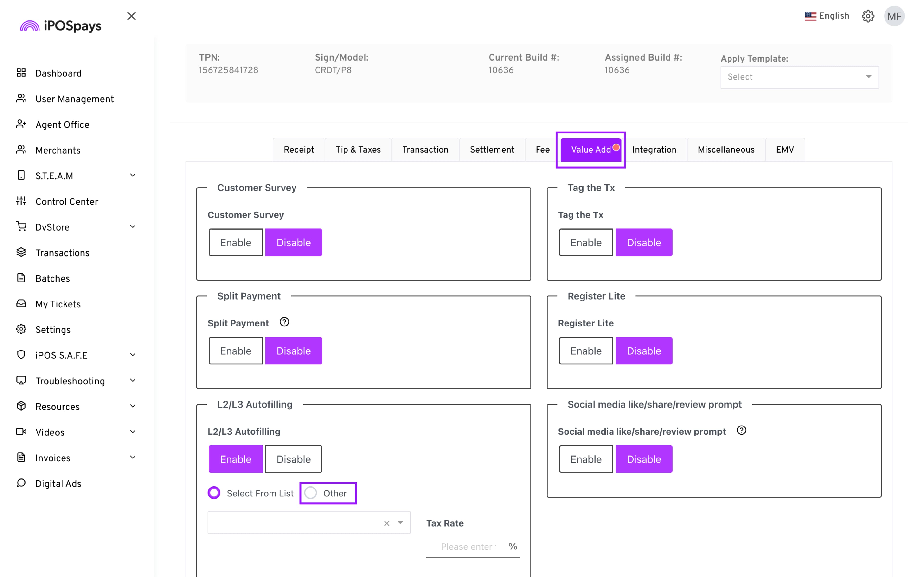924x577 pixels.
Task: Click the Digital Ads chat icon
Action: pyautogui.click(x=21, y=483)
